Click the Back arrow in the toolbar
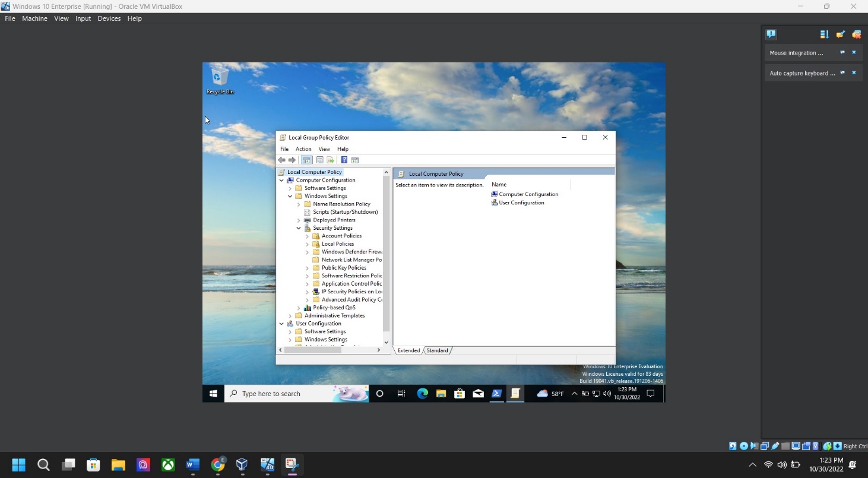 tap(281, 160)
